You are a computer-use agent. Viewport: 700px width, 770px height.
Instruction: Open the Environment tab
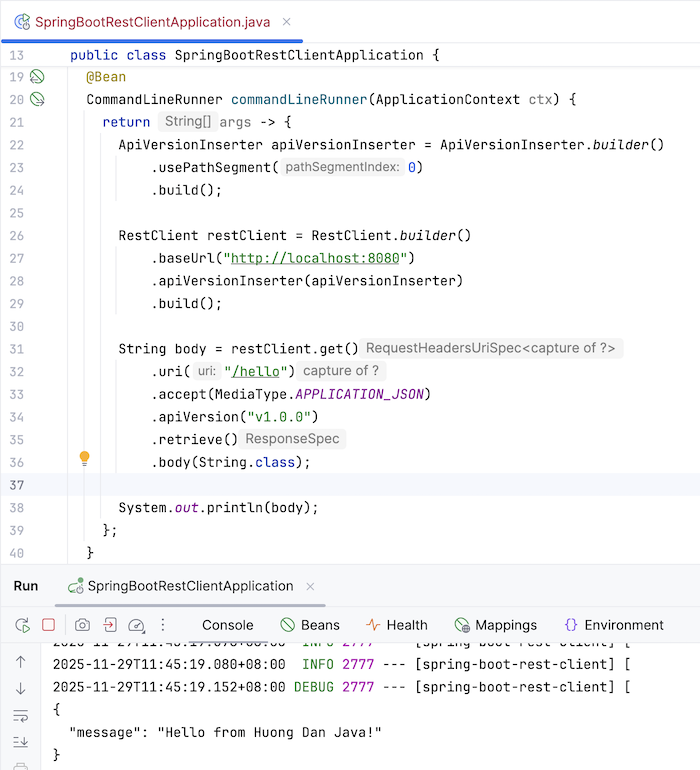click(613, 625)
